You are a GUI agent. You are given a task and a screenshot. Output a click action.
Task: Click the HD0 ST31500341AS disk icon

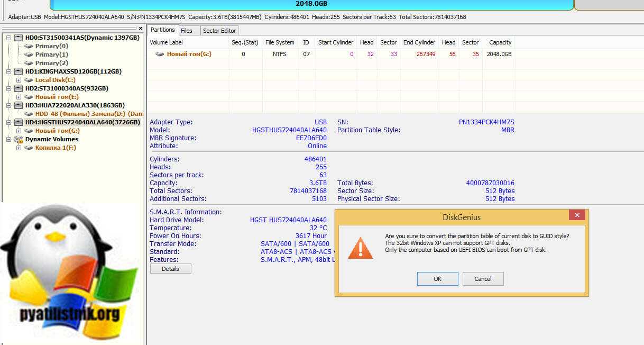click(x=19, y=38)
